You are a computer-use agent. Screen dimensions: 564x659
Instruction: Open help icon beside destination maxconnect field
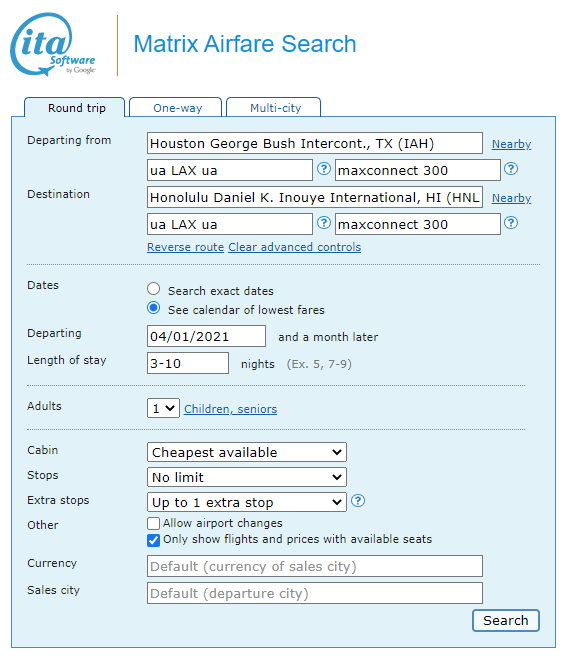[x=511, y=223]
